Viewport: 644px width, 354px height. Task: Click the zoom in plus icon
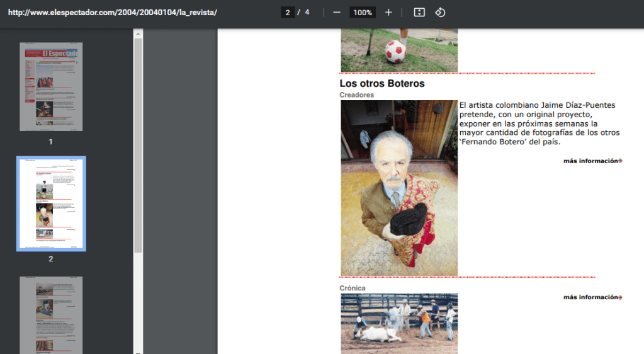pos(388,13)
